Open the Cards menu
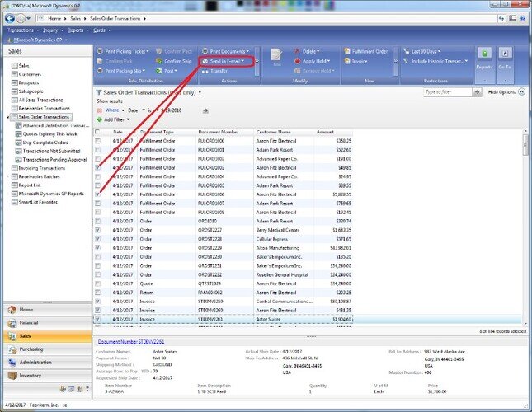532x412 pixels. coord(101,30)
